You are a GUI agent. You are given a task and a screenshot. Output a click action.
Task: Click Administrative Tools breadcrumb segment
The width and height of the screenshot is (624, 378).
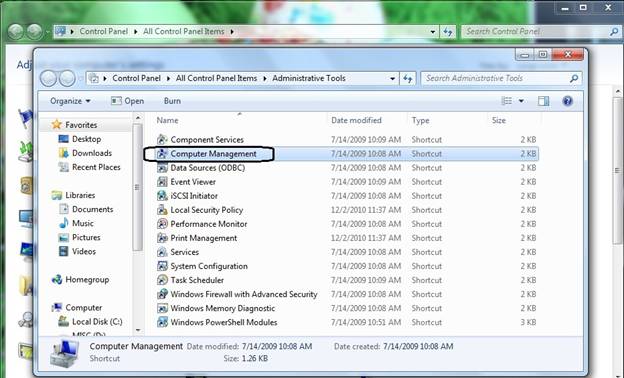tap(309, 78)
